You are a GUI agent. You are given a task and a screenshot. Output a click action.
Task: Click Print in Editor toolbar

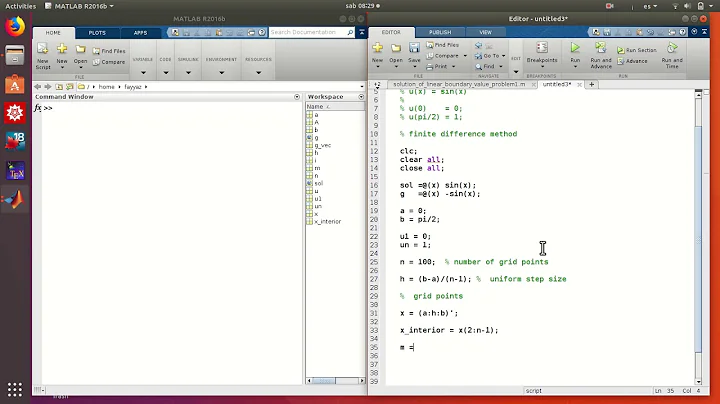(437, 67)
